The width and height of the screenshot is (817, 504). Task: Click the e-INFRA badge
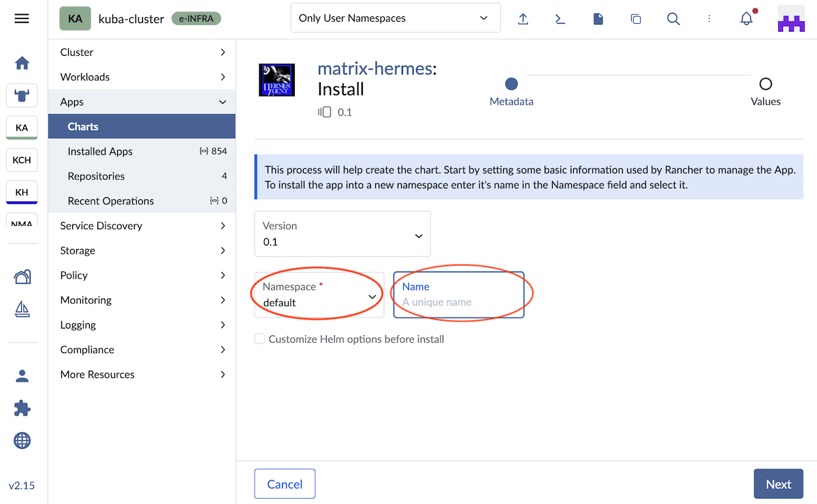click(196, 18)
